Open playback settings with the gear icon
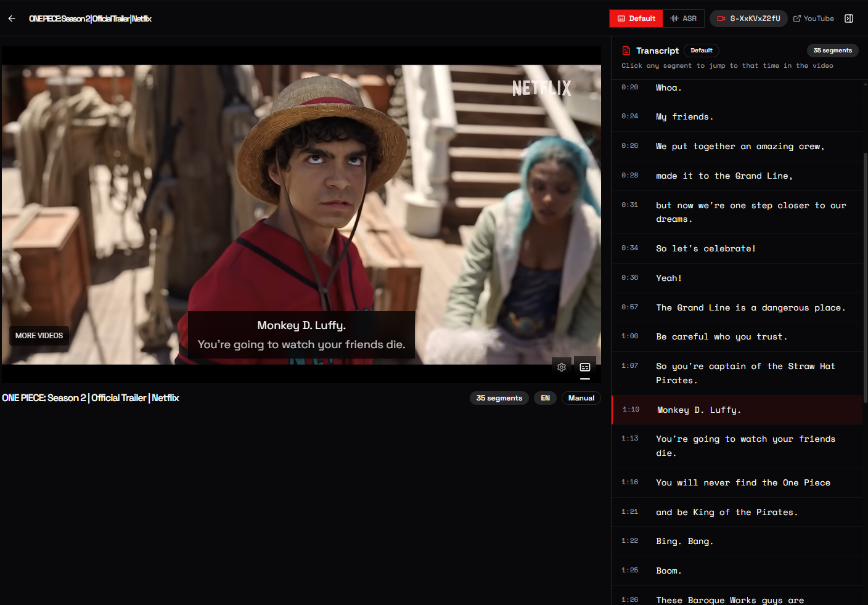Image resolution: width=868 pixels, height=605 pixels. coord(562,367)
